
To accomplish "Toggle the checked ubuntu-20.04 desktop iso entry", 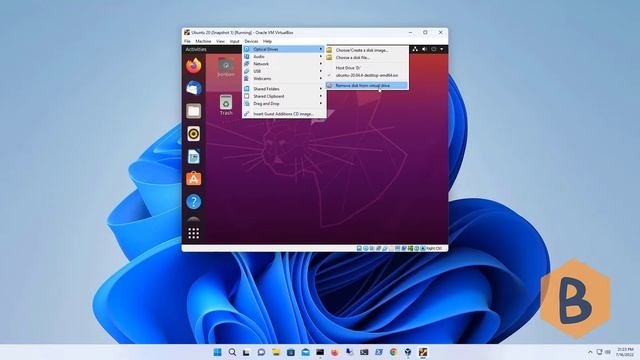I will tap(367, 76).
